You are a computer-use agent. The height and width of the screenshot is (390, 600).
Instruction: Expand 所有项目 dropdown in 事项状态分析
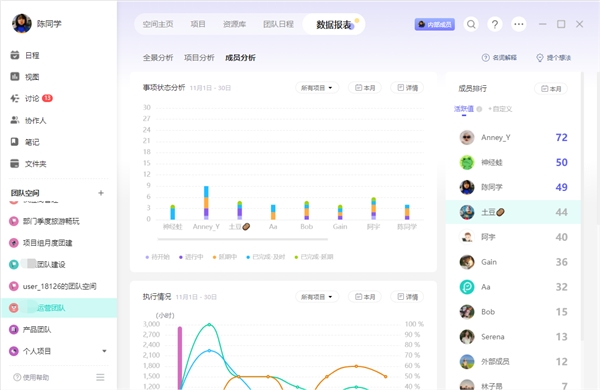(x=317, y=88)
